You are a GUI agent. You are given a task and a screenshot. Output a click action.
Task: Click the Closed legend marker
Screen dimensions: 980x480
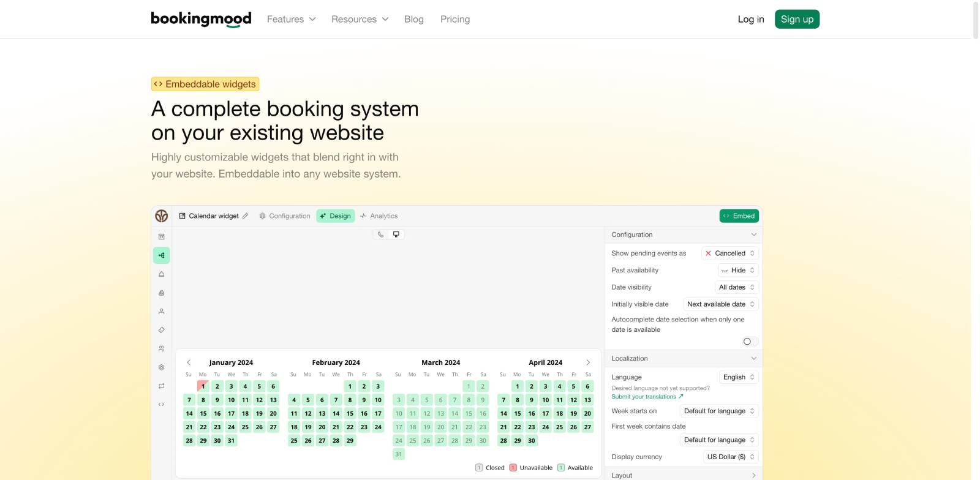[479, 468]
